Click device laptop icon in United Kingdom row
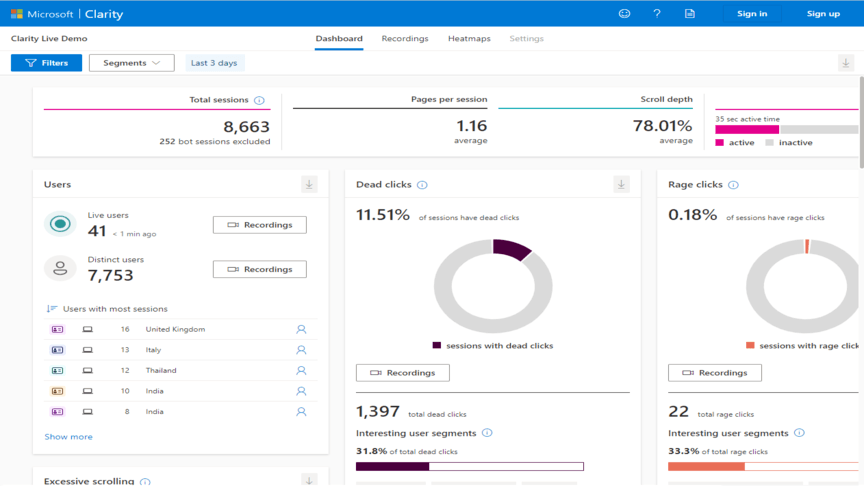 88,330
